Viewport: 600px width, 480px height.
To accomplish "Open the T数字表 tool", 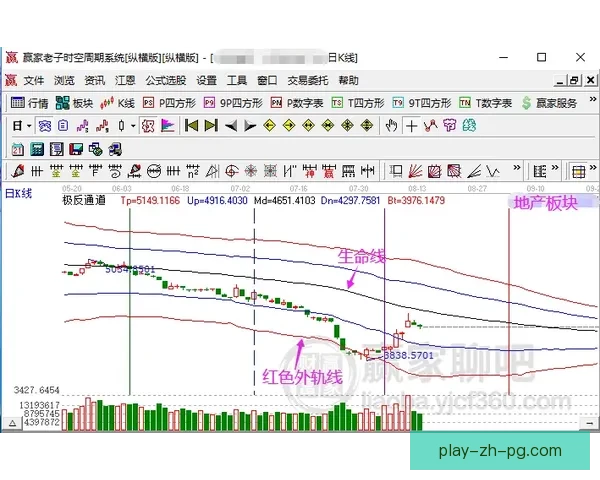I will [485, 103].
